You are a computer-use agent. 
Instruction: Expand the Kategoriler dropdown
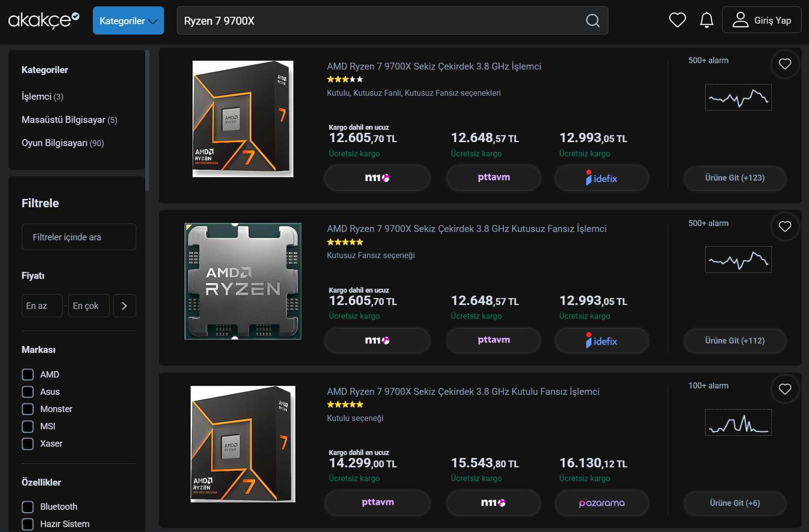point(128,21)
